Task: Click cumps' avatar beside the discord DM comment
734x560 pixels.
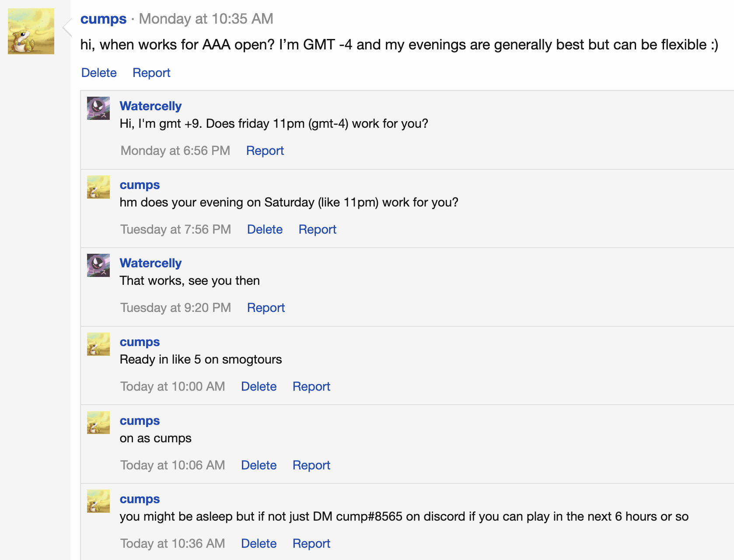Action: pos(98,501)
